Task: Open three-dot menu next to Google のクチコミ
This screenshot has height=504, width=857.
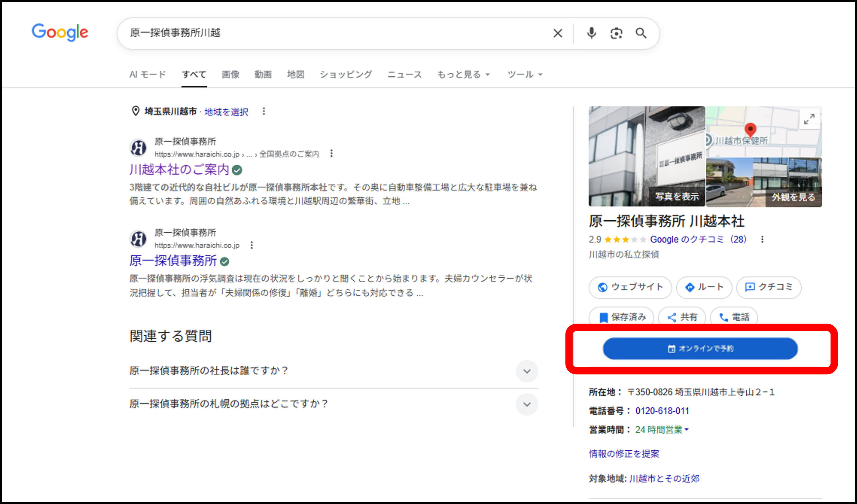Action: pos(762,240)
